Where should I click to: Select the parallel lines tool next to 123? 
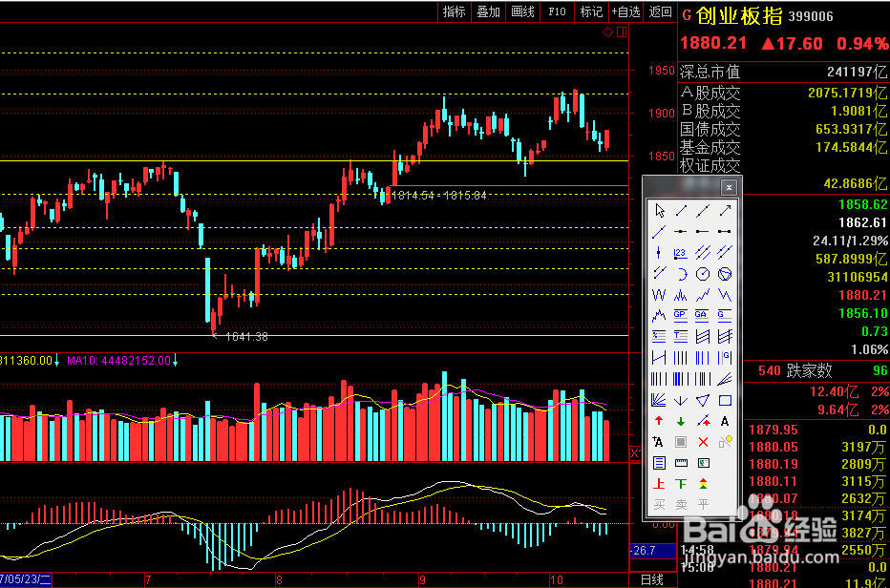point(703,253)
